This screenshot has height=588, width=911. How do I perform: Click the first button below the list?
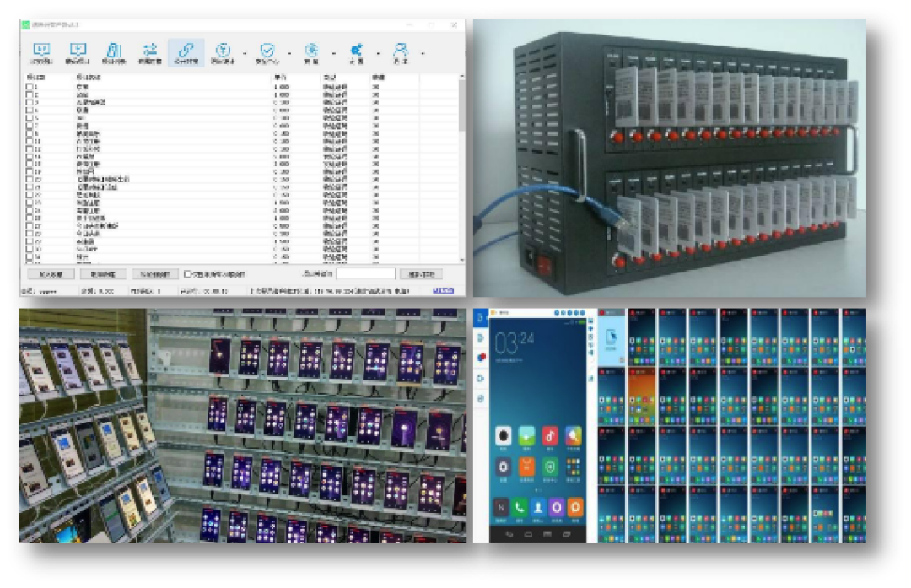51,273
